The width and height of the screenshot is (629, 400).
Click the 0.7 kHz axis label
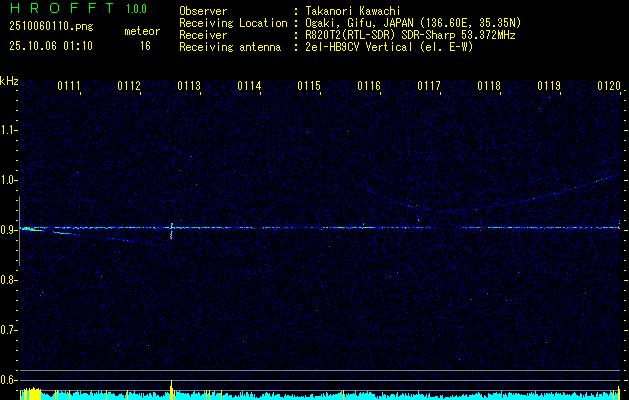(x=8, y=330)
